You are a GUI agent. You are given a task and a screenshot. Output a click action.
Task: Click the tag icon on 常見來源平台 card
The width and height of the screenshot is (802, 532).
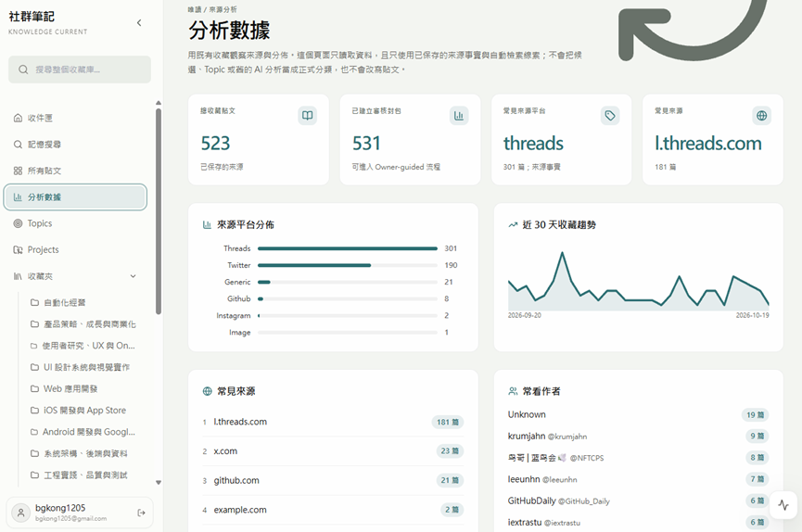click(x=610, y=116)
